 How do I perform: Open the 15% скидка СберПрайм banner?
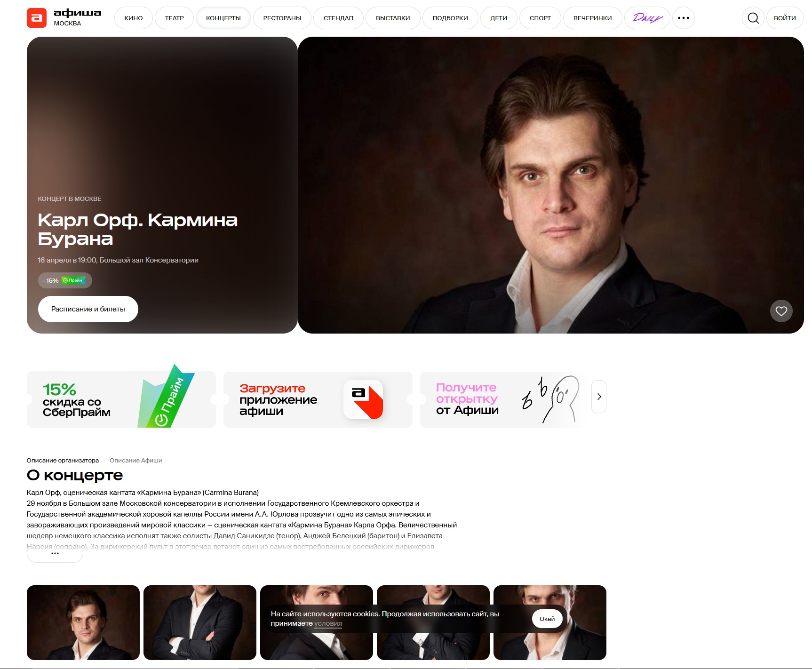coord(121,399)
